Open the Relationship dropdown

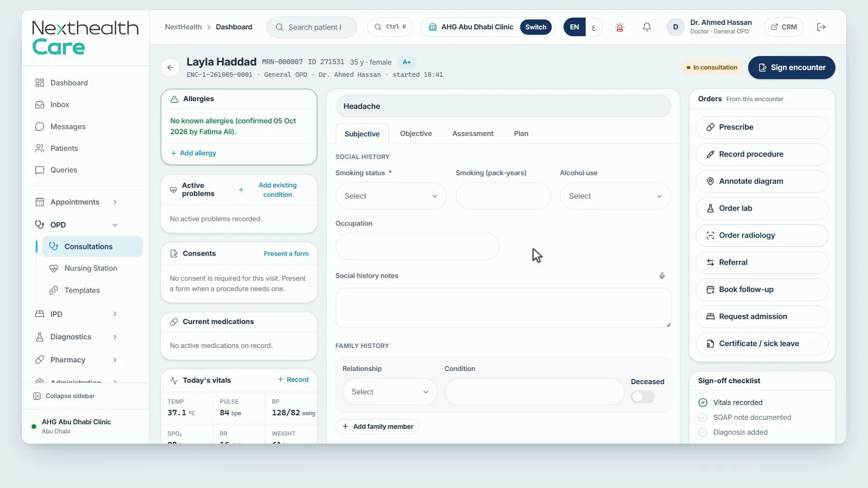(390, 392)
